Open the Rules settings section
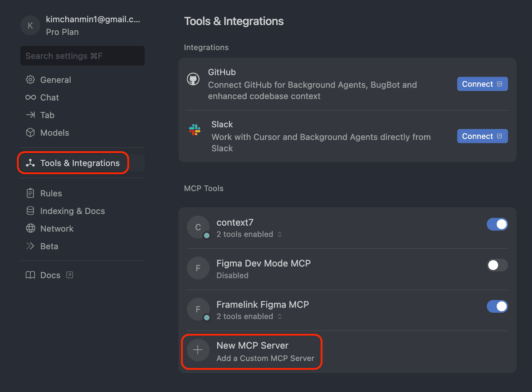 (x=83, y=193)
